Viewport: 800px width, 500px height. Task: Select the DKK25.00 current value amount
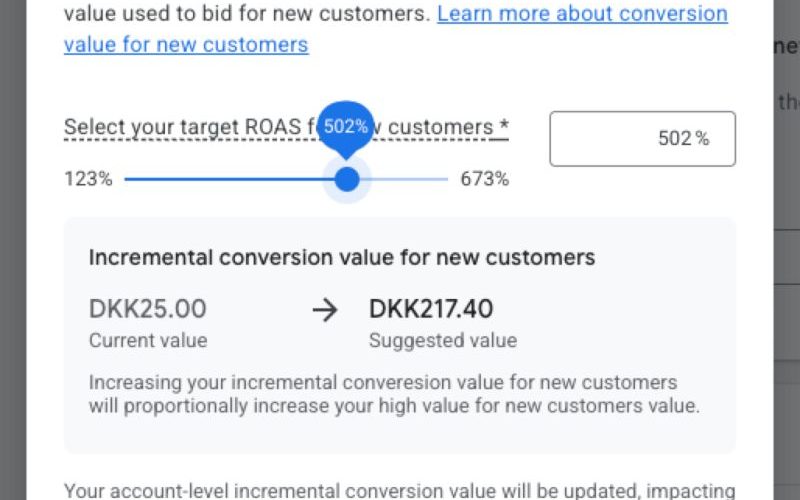[x=147, y=309]
